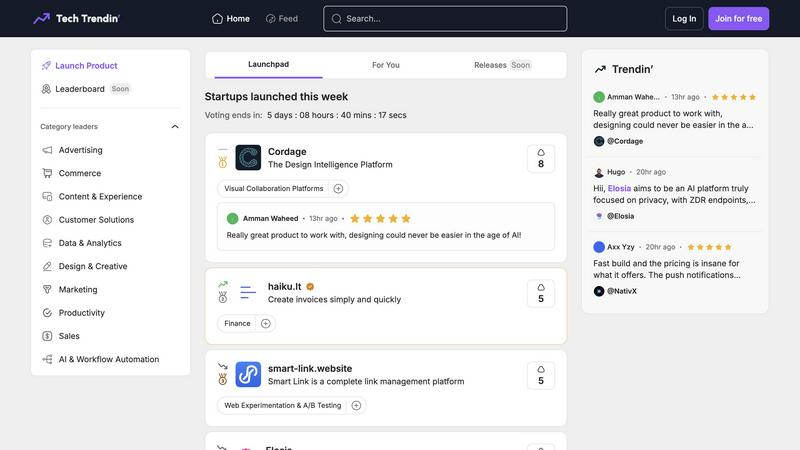800x450 pixels.
Task: Click the haiku.lt verified badge
Action: (310, 287)
